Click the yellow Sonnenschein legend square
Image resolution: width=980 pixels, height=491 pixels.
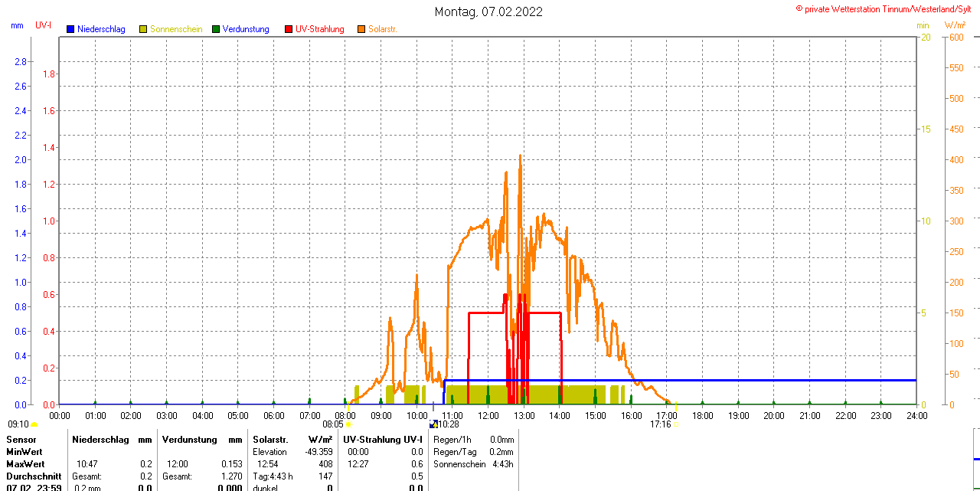(x=143, y=29)
